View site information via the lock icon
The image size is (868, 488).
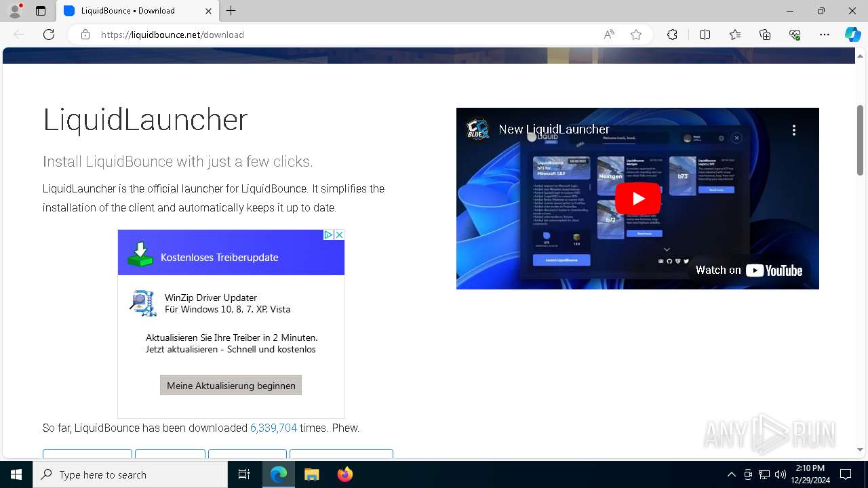(85, 35)
